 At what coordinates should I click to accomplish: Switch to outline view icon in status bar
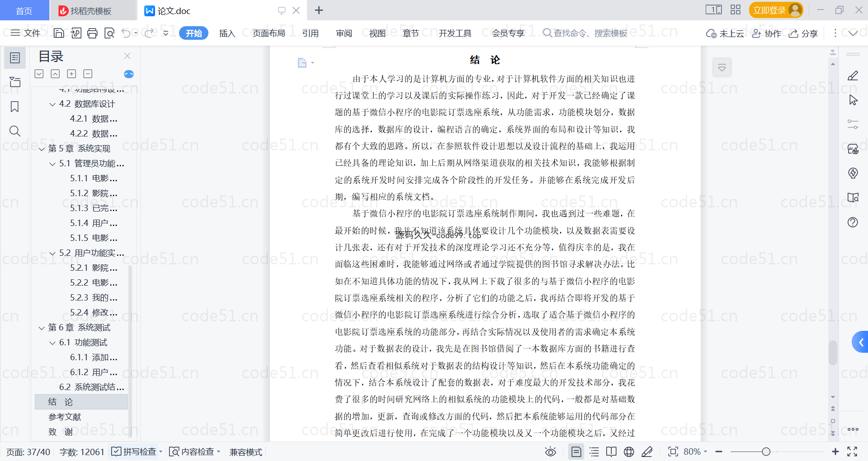(x=594, y=452)
